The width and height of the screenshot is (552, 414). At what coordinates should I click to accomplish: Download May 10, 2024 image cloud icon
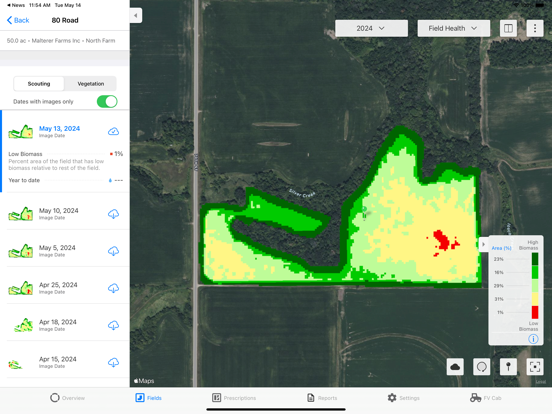click(113, 214)
